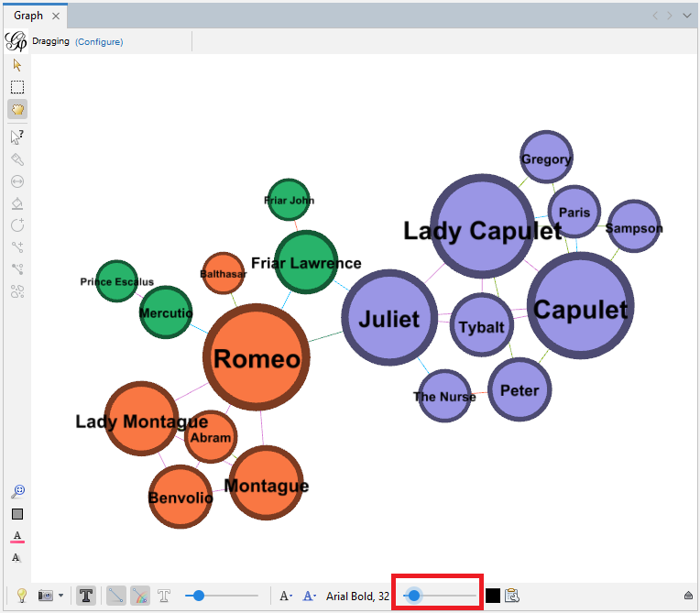Select the brush paint-bucket tool
700x613 pixels.
tap(17, 203)
